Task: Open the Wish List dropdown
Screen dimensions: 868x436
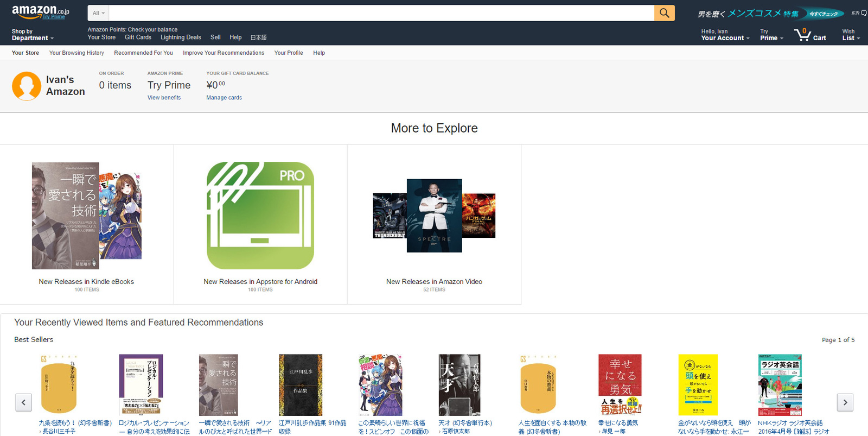Action: coord(850,35)
